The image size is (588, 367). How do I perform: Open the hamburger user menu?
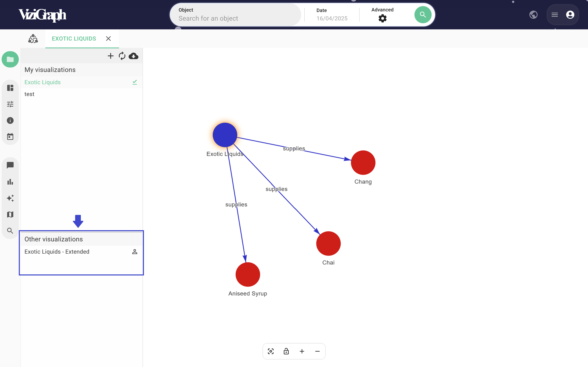coord(555,15)
